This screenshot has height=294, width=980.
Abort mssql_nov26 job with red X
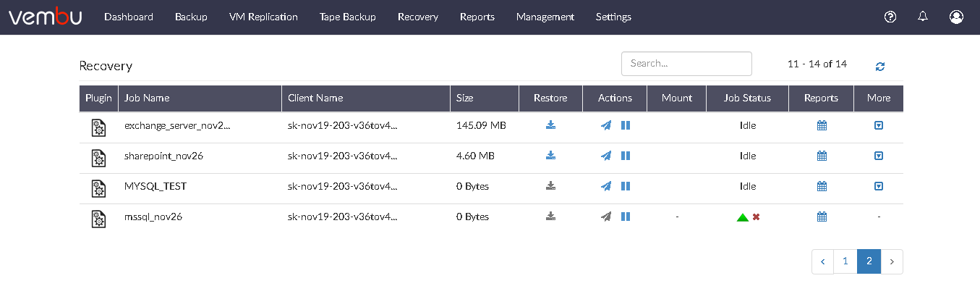757,217
